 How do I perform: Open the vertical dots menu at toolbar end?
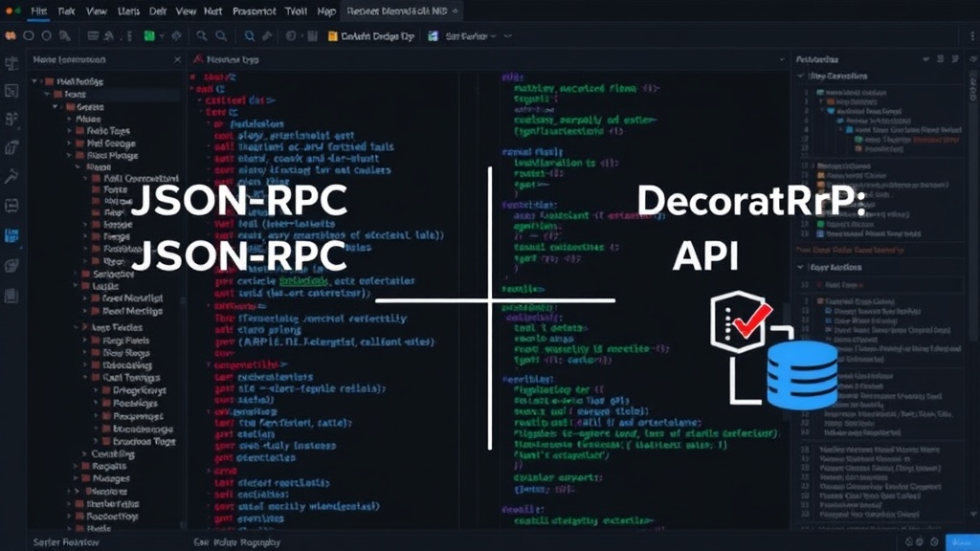pos(972,36)
